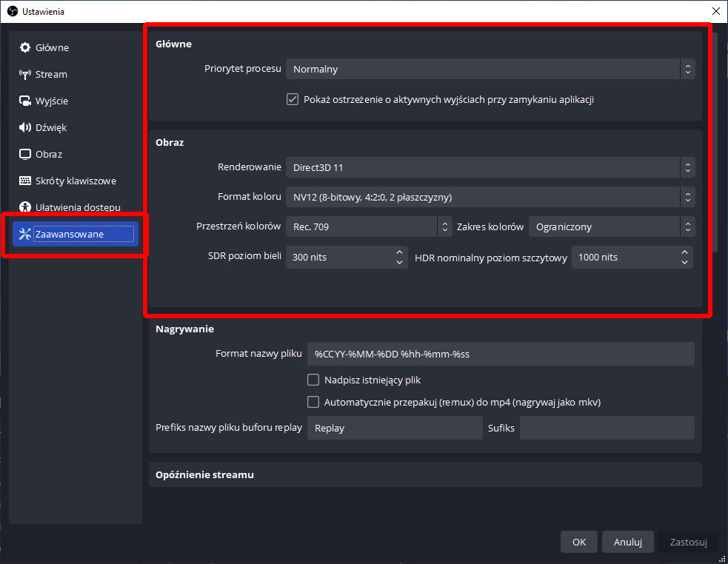Enable Nadpisz istniejący plik checkbox
Image resolution: width=728 pixels, height=564 pixels.
313,380
